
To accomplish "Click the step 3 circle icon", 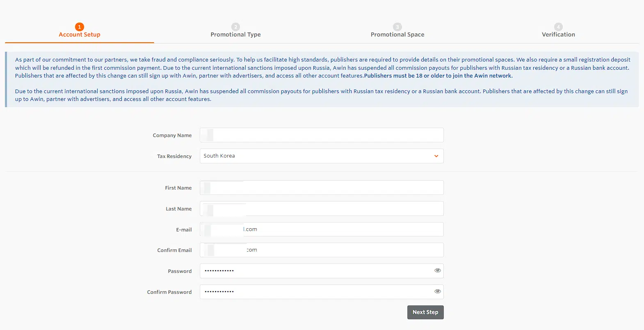I will point(397,27).
